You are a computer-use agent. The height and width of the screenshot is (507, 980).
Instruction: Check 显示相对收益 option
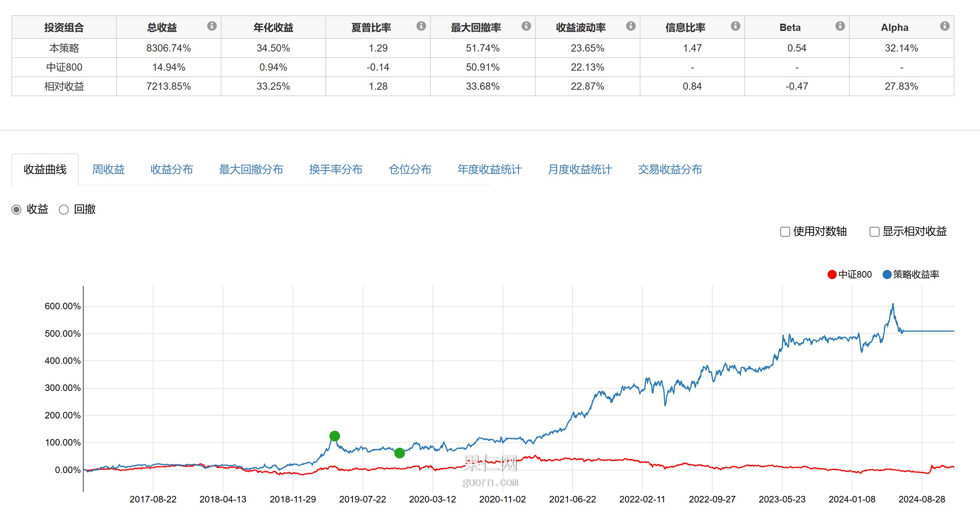874,232
